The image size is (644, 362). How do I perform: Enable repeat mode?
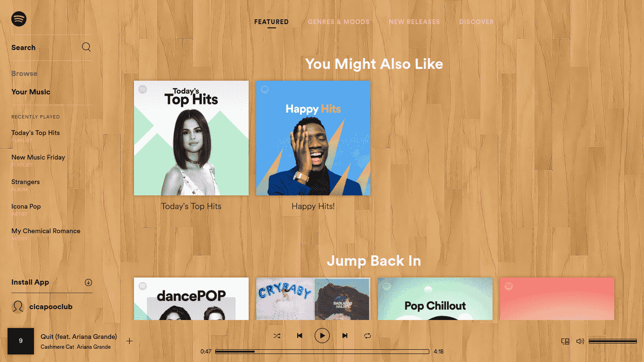tap(368, 336)
